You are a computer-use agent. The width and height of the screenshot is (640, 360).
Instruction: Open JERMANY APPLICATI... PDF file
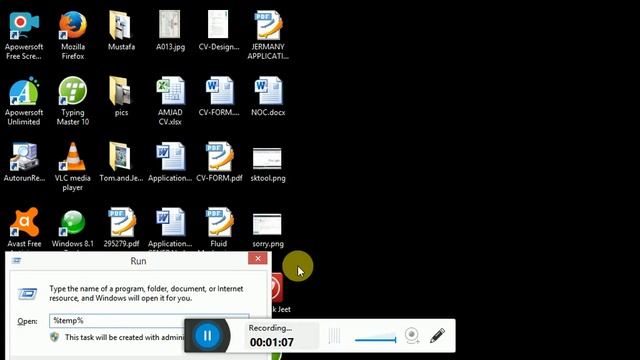[x=268, y=36]
